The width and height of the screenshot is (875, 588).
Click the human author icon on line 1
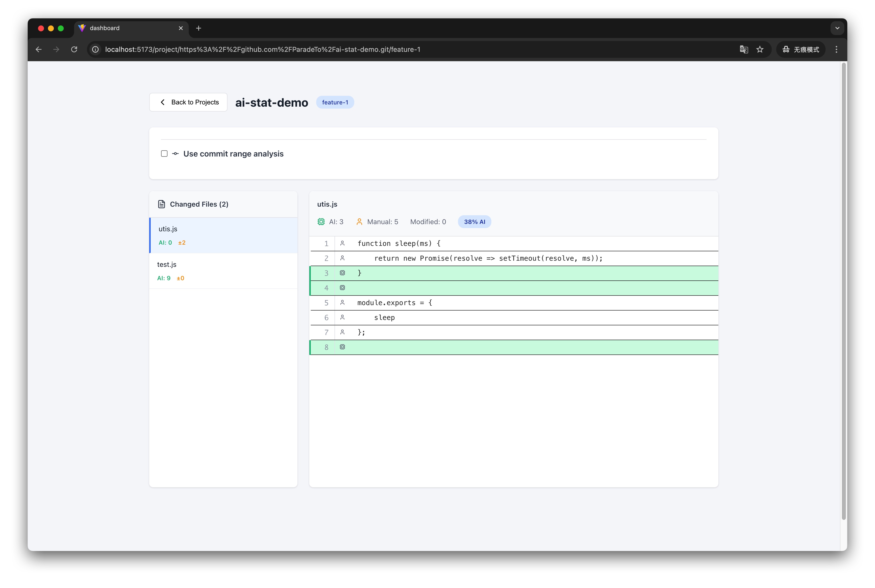click(x=342, y=243)
